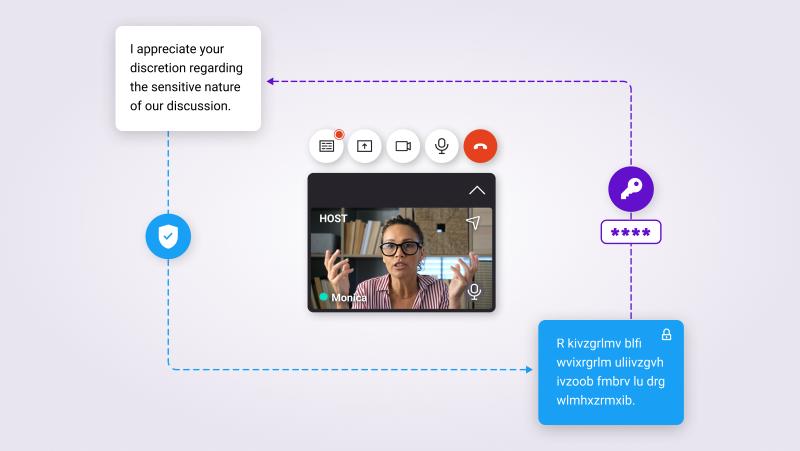
Task: Open the chat messages panel icon
Action: [x=326, y=146]
